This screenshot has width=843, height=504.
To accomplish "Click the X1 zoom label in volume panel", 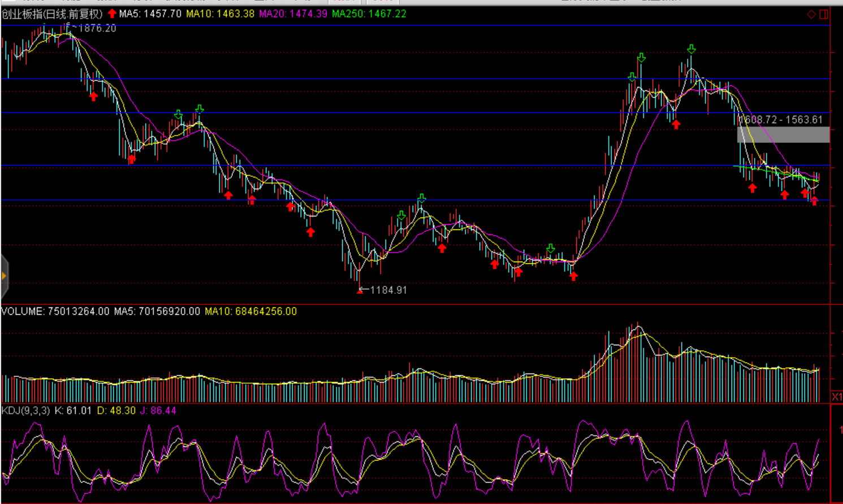I will tap(836, 397).
